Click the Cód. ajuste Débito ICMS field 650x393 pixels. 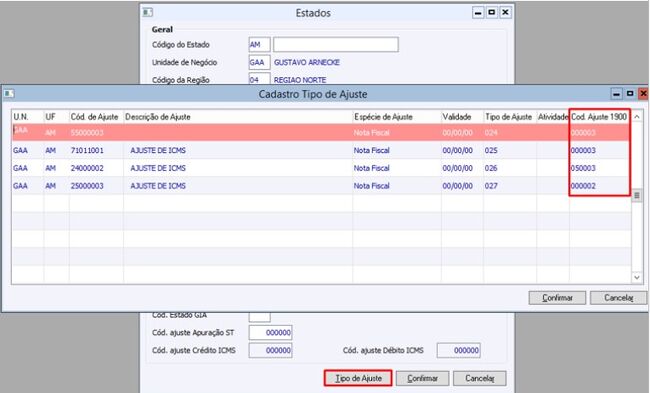click(x=458, y=350)
